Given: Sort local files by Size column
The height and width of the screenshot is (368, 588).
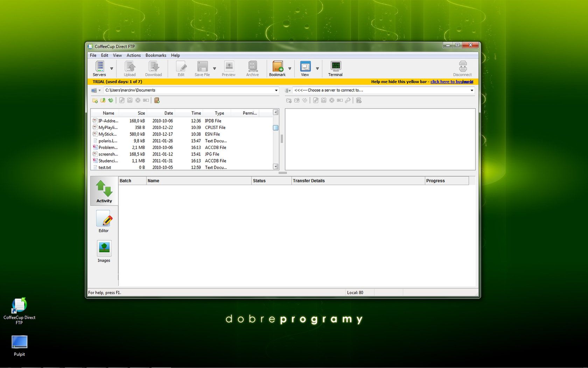Looking at the screenshot, I should pyautogui.click(x=133, y=113).
